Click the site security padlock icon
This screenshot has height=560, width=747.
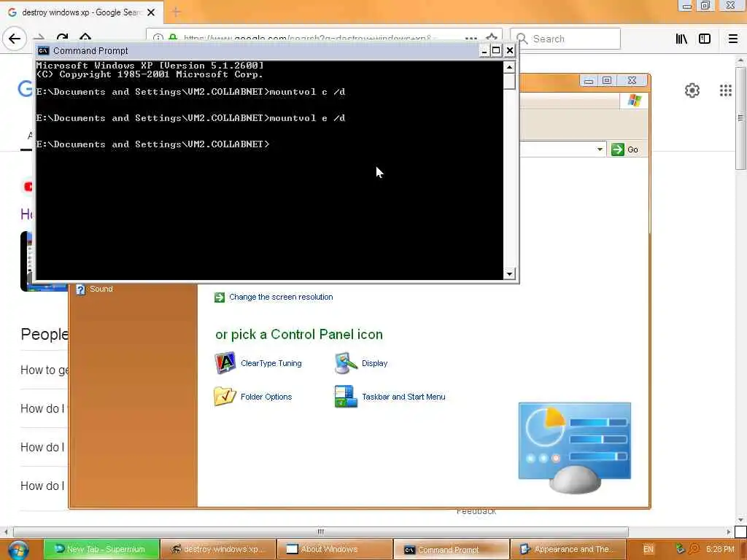pyautogui.click(x=173, y=37)
